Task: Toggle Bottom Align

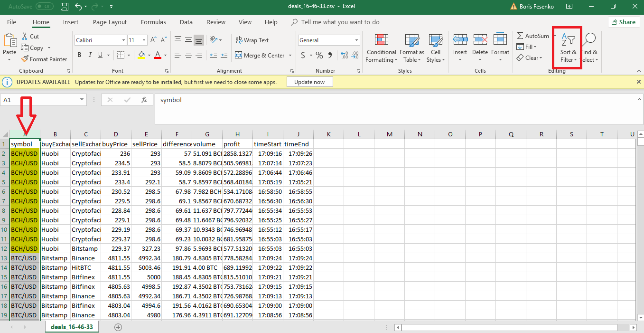Action: 199,40
